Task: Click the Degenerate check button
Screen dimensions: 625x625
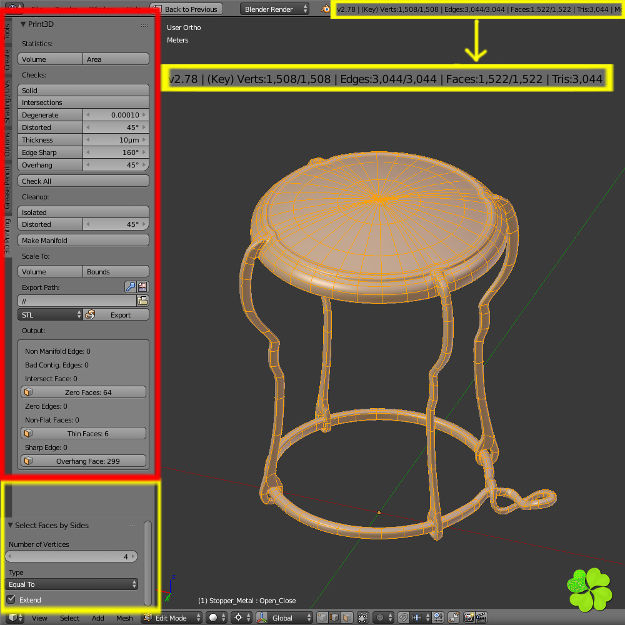Action: tap(50, 115)
